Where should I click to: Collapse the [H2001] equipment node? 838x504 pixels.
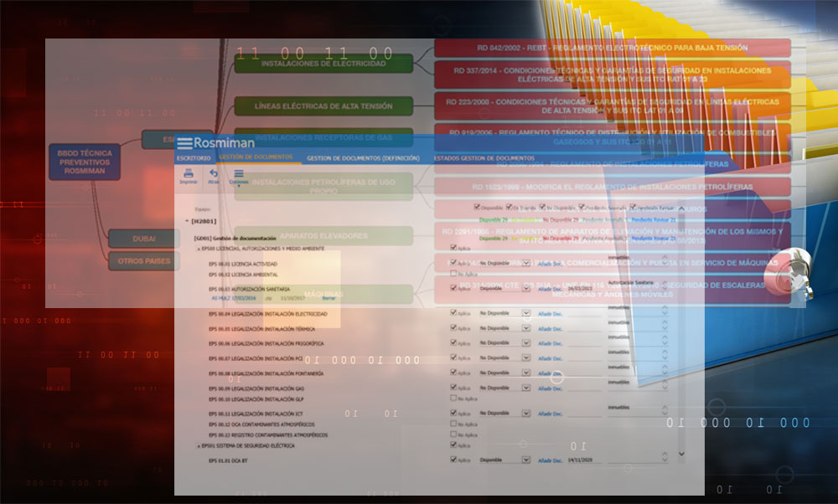pos(187,220)
